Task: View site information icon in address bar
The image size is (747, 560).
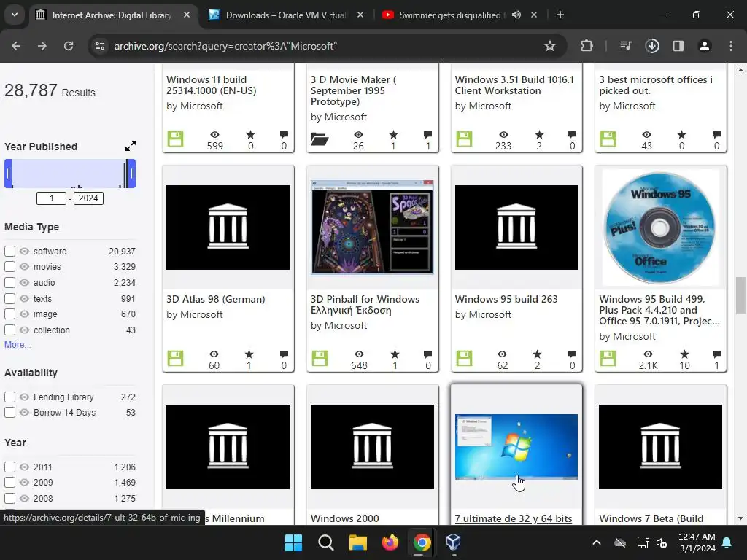Action: pyautogui.click(x=100, y=46)
